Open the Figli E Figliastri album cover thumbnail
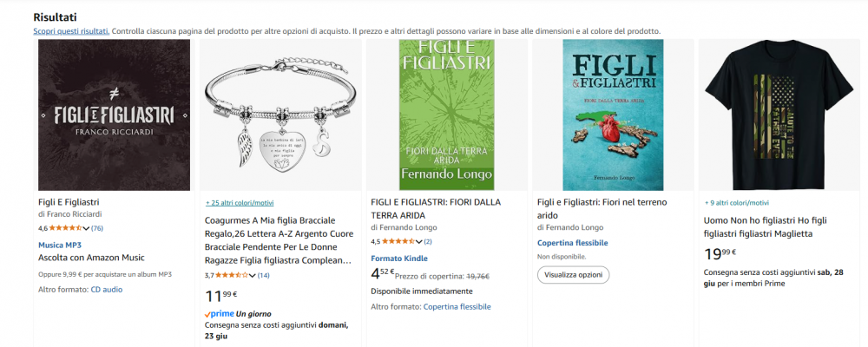This screenshot has width=868, height=347. 114,115
